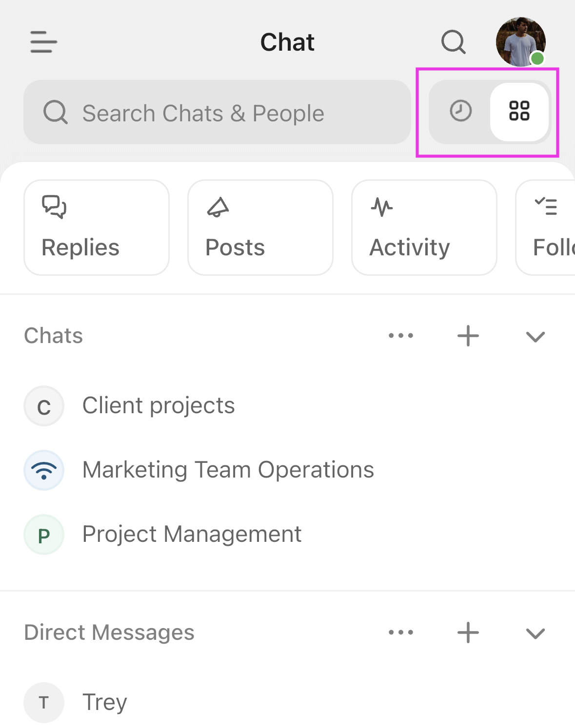
Task: Start a new direct message with plus
Action: pos(468,632)
